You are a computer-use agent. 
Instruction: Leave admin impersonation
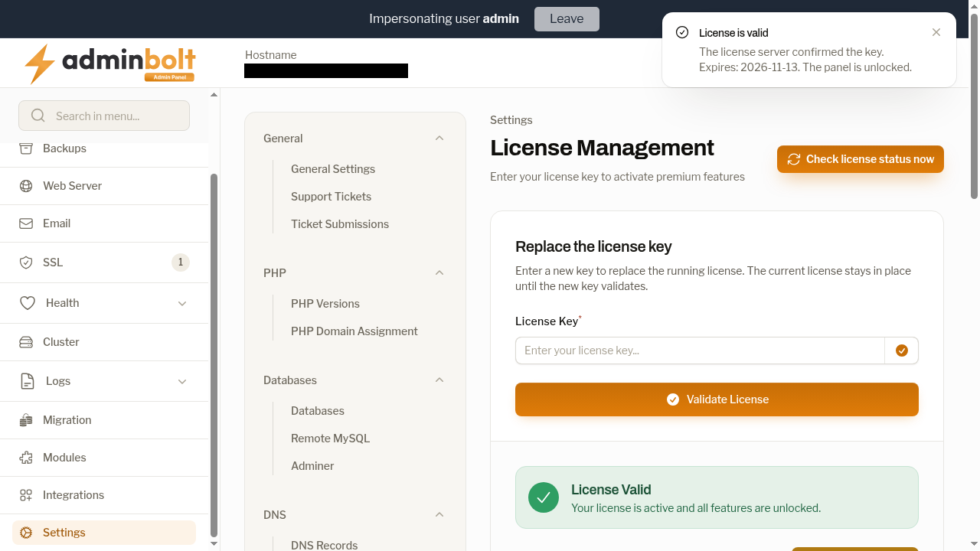567,19
